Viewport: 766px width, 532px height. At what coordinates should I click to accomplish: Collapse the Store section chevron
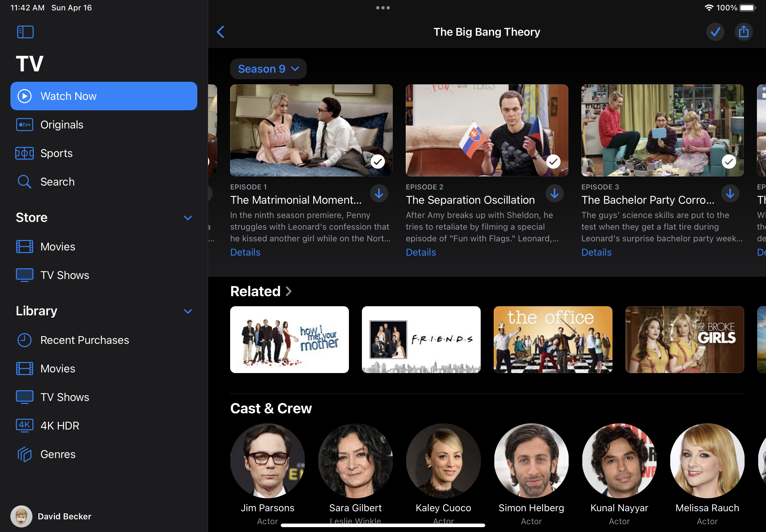pyautogui.click(x=188, y=218)
